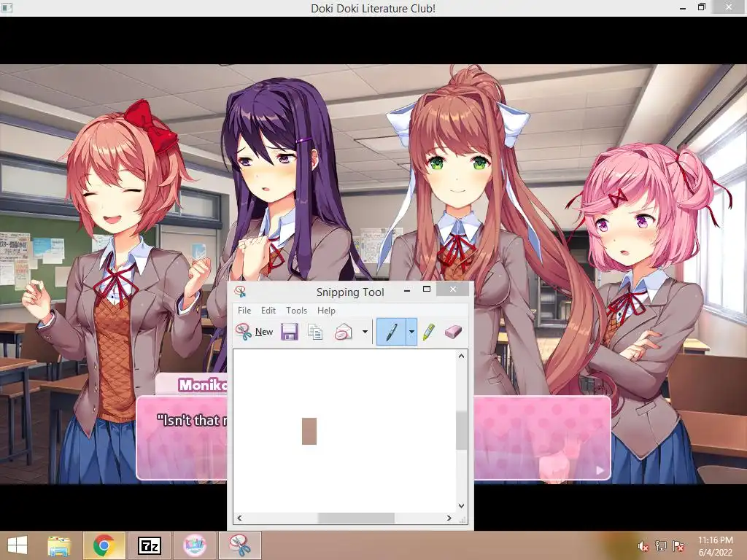Viewport: 747px width, 560px height.
Task: Click the horizontal scrollbar right arrow
Action: coord(449,518)
